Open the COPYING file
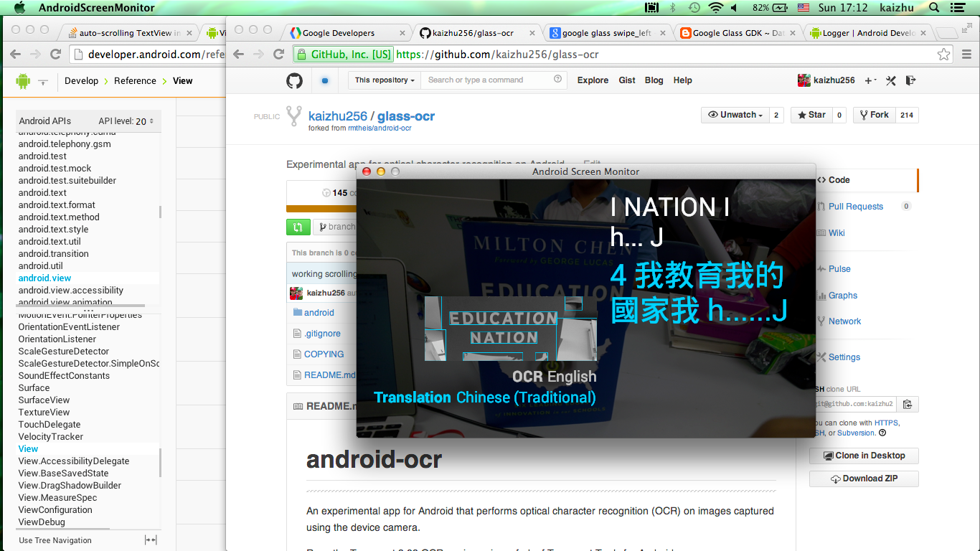This screenshot has height=551, width=980. coord(324,354)
